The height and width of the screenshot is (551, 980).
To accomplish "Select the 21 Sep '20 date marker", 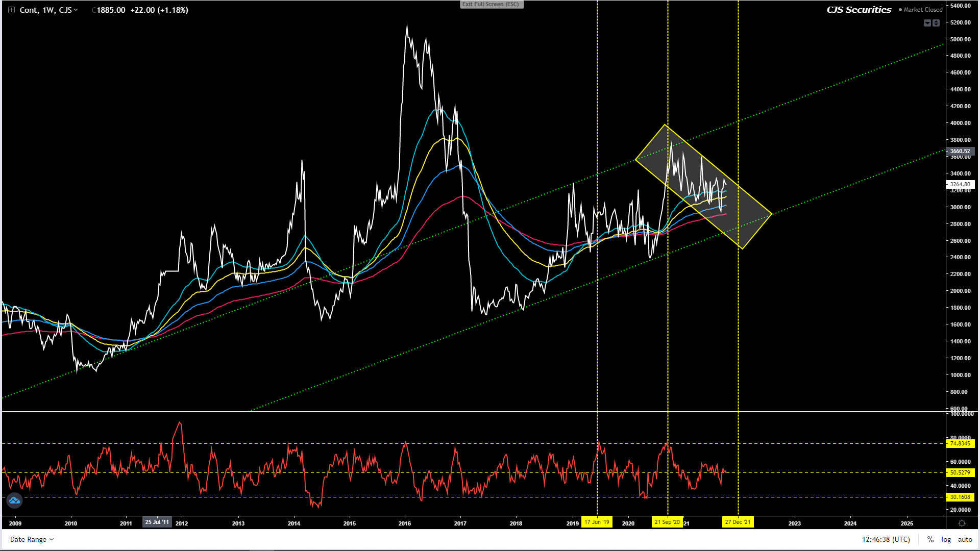I will tap(667, 522).
